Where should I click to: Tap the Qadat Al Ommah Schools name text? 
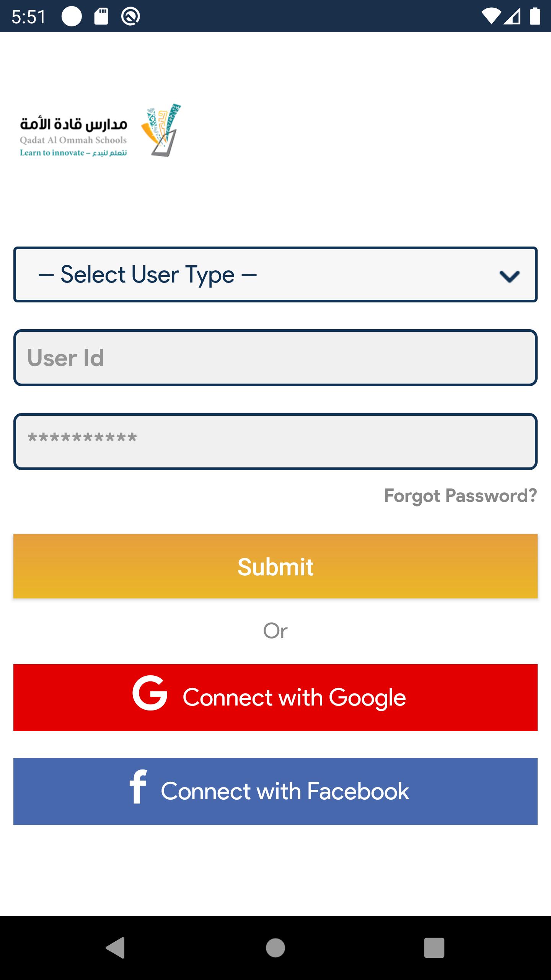[73, 140]
